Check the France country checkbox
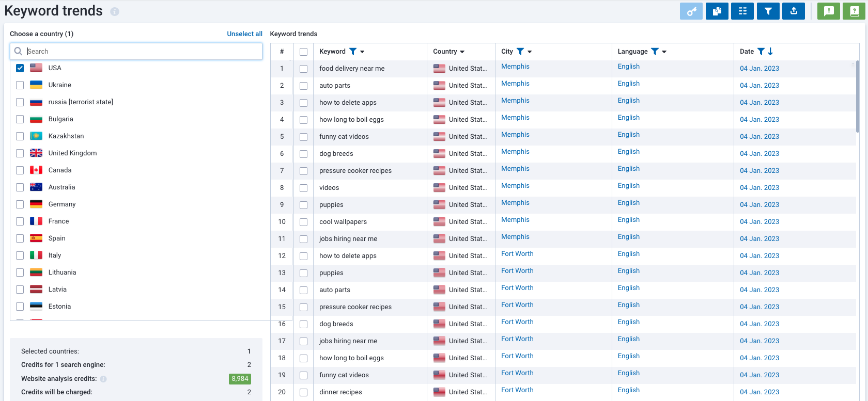This screenshot has height=401, width=868. 20,221
